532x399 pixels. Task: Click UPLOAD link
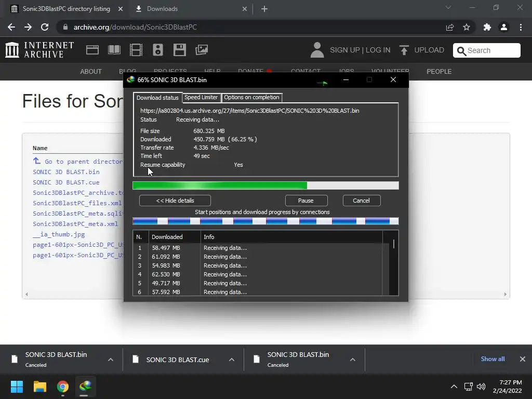click(x=429, y=50)
